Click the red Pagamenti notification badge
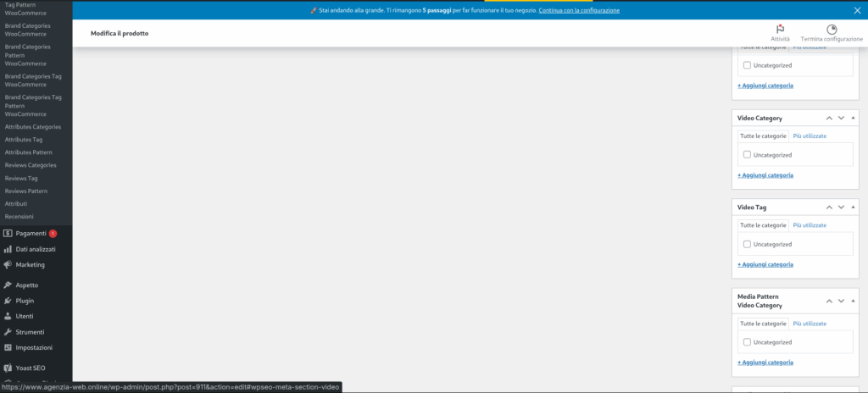This screenshot has width=868, height=393. pos(53,234)
